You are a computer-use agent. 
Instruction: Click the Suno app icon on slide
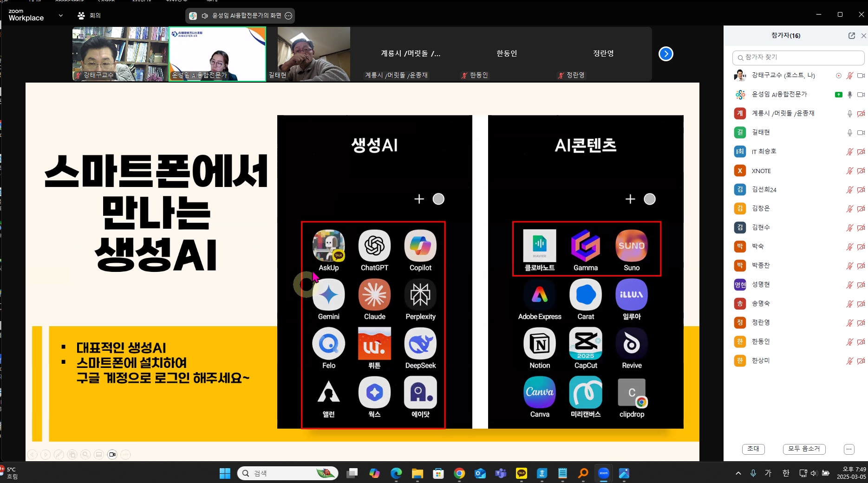coord(632,246)
